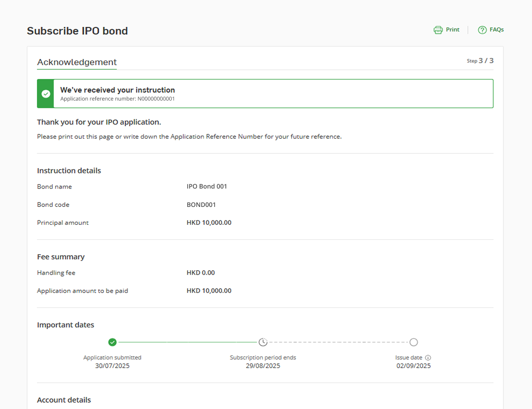Select the Bond name IPO Bond 001
This screenshot has width=532, height=409.
pyautogui.click(x=207, y=186)
